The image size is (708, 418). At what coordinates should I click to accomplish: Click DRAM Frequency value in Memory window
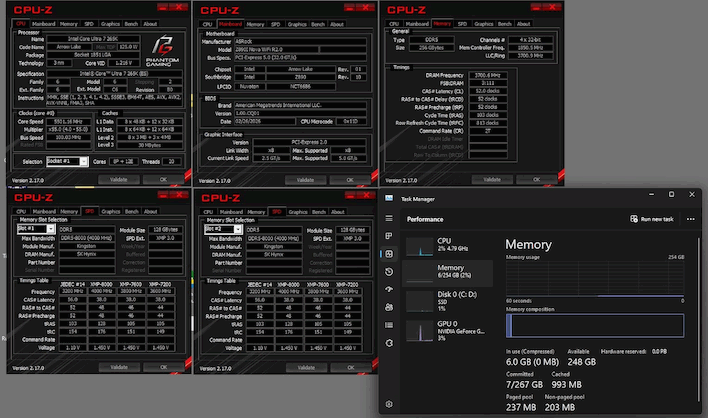tap(488, 75)
